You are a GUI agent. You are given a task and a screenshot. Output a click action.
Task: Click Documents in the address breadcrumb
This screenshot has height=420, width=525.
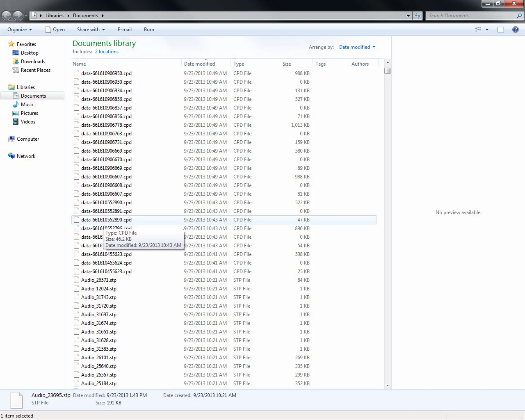(x=85, y=16)
